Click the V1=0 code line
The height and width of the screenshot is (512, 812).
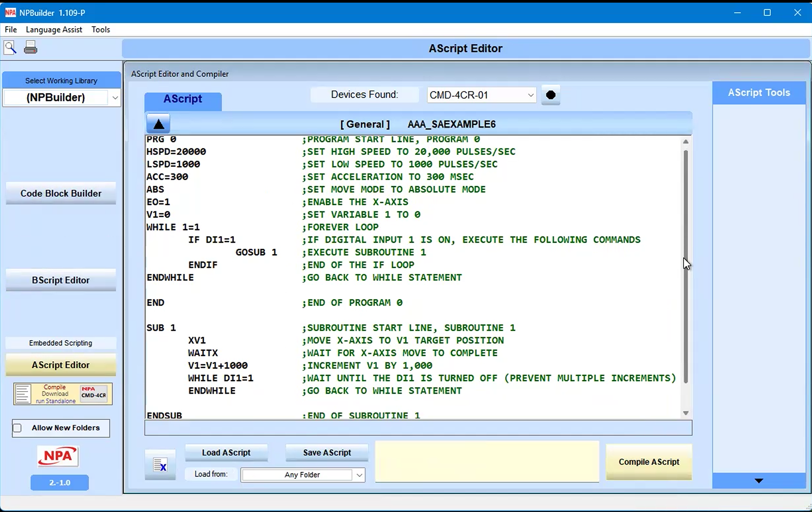(x=158, y=215)
